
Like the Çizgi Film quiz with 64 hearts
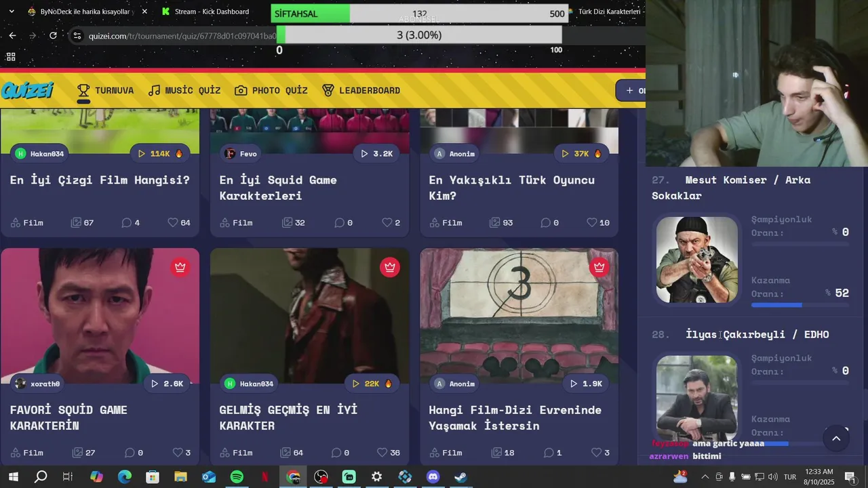click(179, 222)
